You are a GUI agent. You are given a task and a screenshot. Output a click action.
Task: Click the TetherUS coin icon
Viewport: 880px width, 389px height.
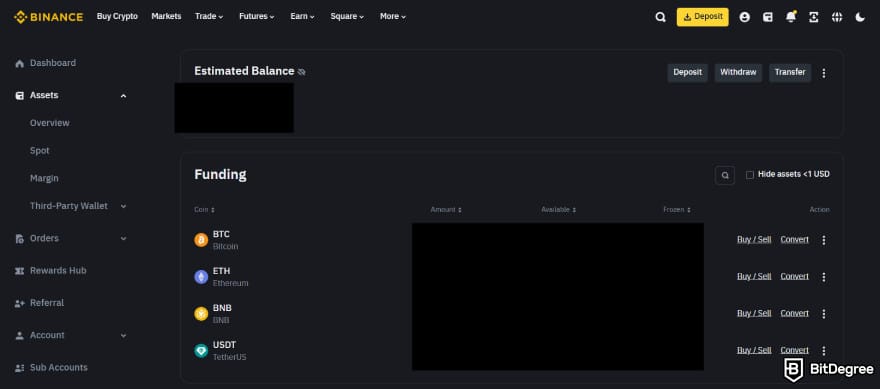[x=201, y=351]
